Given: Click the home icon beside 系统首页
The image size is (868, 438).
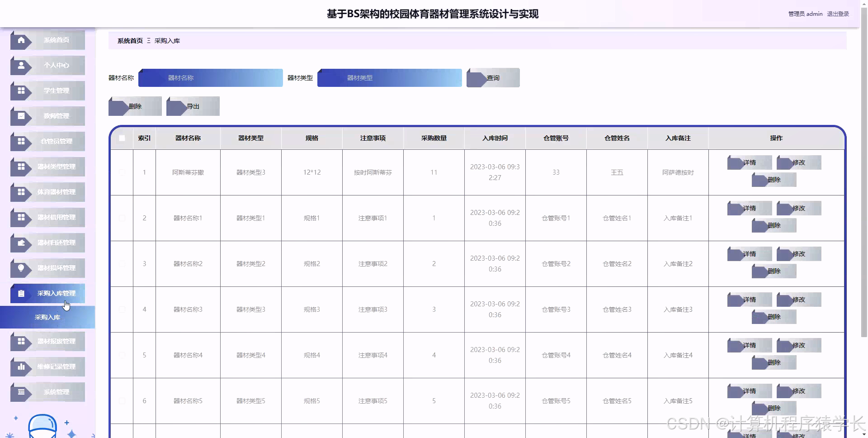Looking at the screenshot, I should [21, 40].
